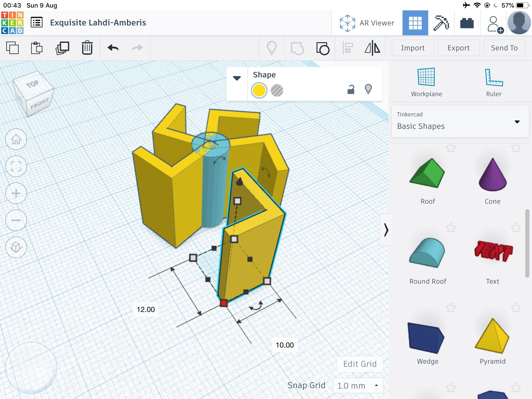Screen dimensions: 532x399
Task: Favorite the Roof shape star
Action: [x=451, y=148]
